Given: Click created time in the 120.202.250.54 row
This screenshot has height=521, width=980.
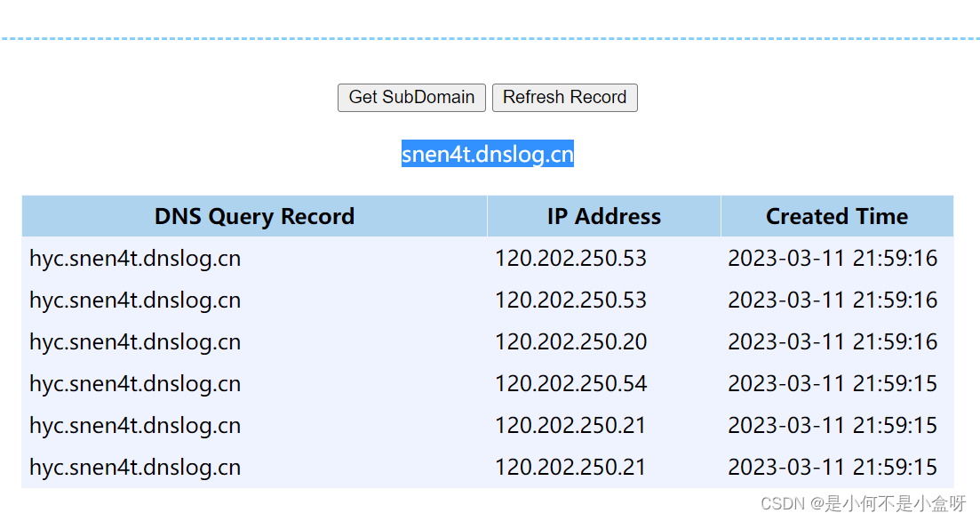Looking at the screenshot, I should point(833,384).
